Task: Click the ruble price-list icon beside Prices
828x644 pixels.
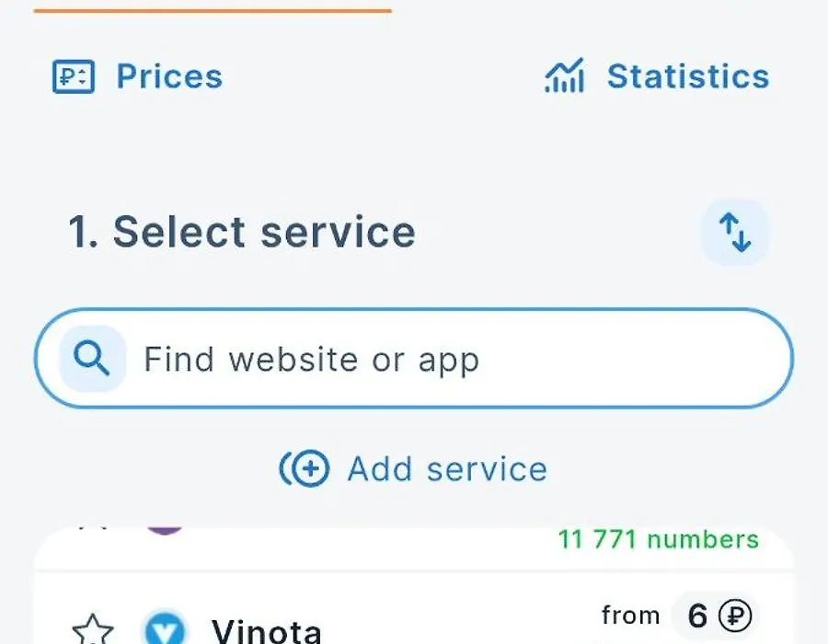Action: tap(74, 76)
